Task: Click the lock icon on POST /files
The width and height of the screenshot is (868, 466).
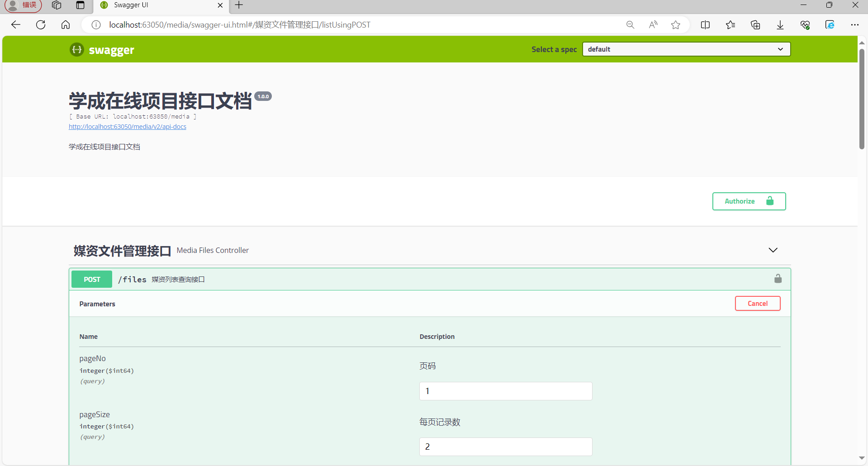Action: point(778,279)
